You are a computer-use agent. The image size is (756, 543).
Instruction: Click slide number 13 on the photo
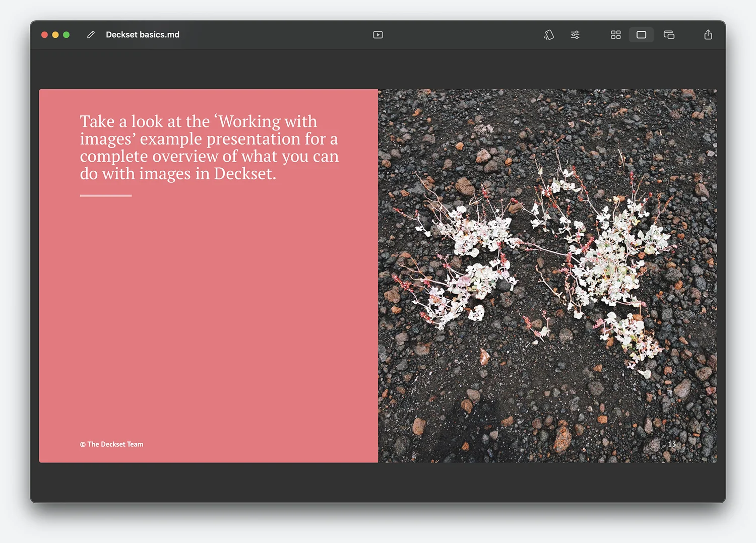[672, 444]
